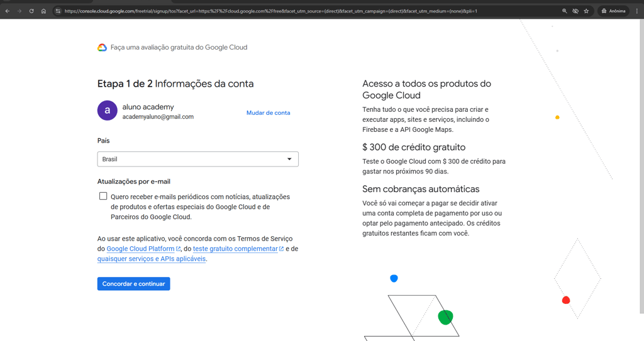The height and width of the screenshot is (341, 644).
Task: View site information icon in address bar
Action: [x=58, y=11]
